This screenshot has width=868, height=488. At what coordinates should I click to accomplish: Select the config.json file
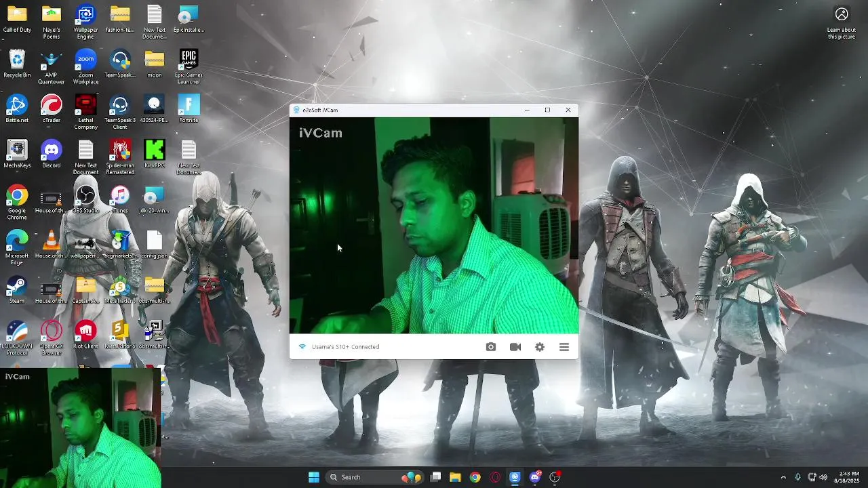[155, 245]
